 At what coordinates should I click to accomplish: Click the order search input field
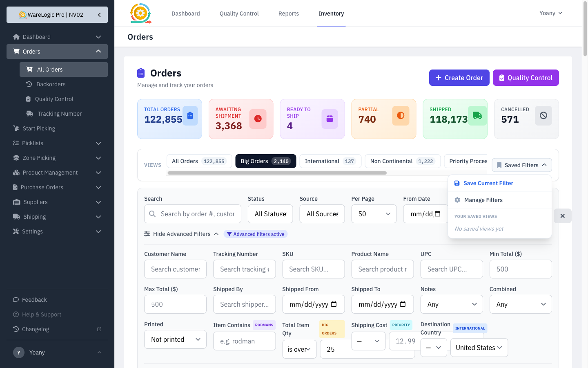tap(193, 214)
